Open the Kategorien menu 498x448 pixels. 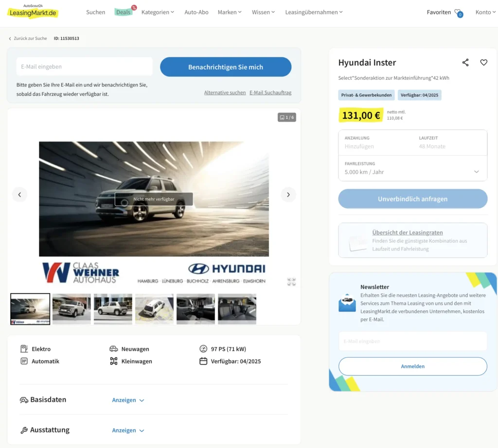click(158, 12)
